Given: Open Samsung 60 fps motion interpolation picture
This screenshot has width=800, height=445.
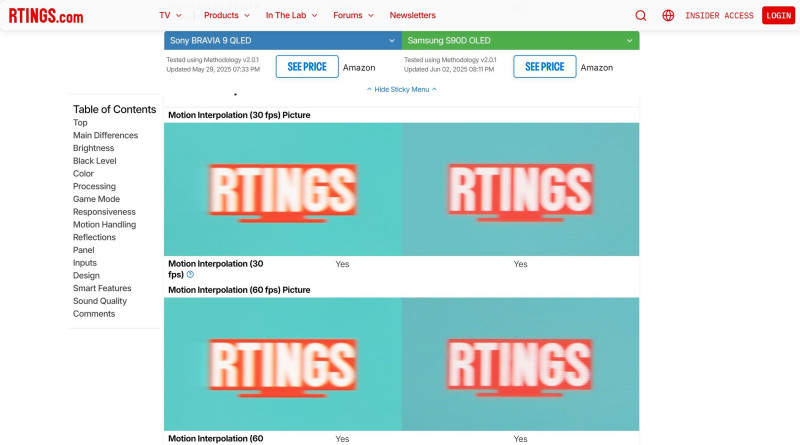Looking at the screenshot, I should point(520,364).
